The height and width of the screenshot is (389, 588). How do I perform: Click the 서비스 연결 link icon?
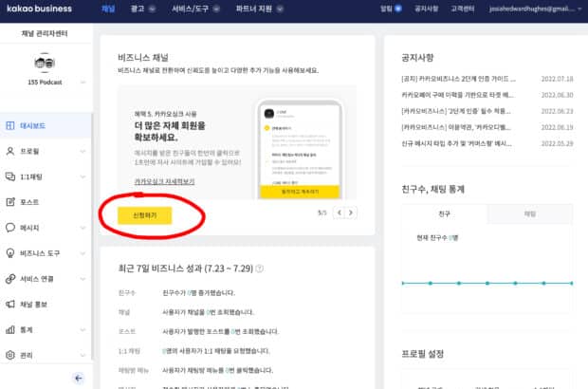(10, 279)
